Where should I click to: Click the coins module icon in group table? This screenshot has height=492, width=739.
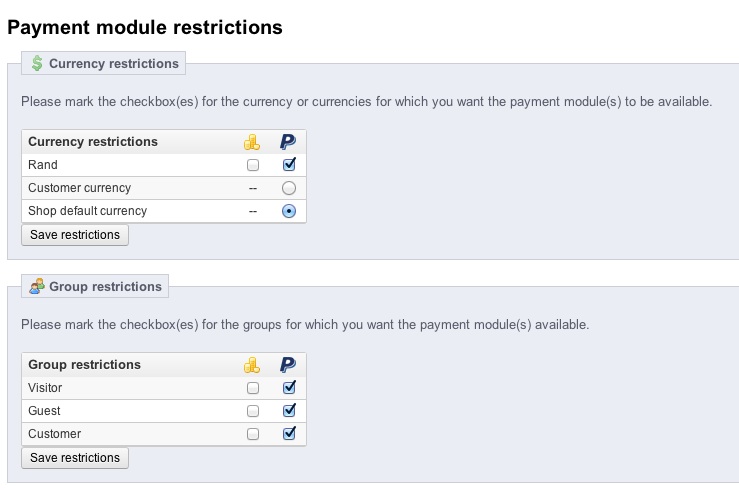tap(252, 365)
